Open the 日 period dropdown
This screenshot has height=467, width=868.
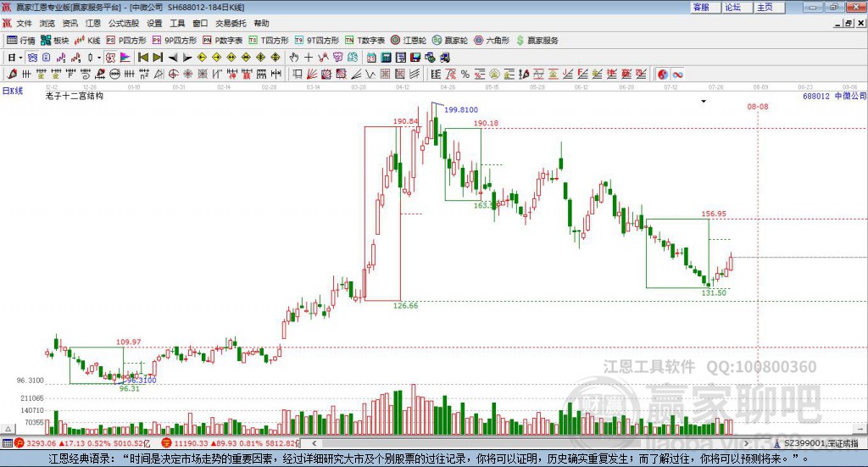(14, 58)
